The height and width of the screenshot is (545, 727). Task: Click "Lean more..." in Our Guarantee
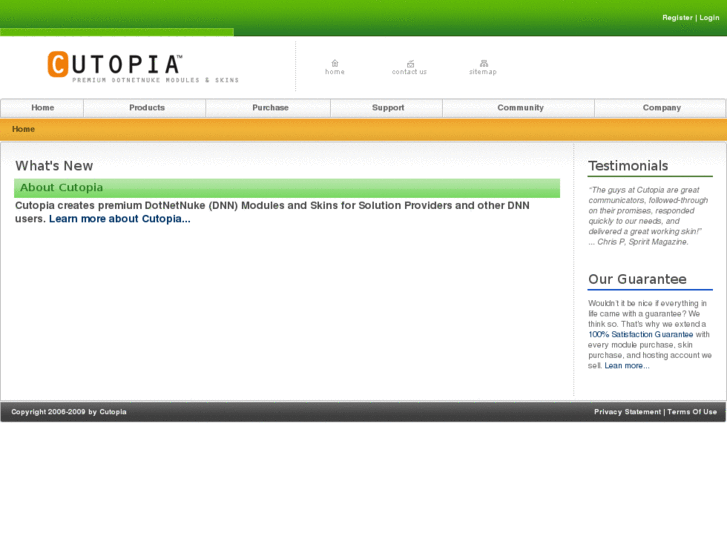coord(627,365)
